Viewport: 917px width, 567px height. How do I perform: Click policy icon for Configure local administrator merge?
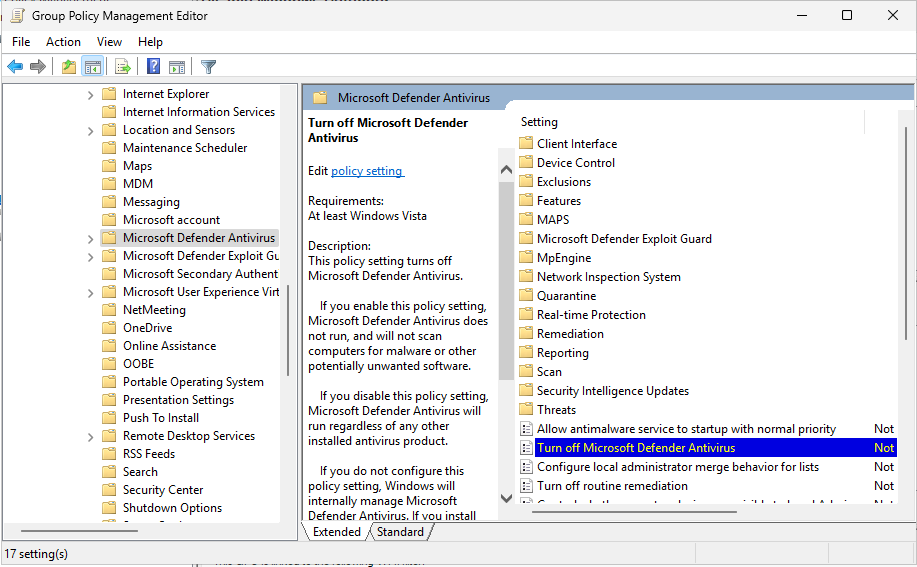click(x=526, y=466)
